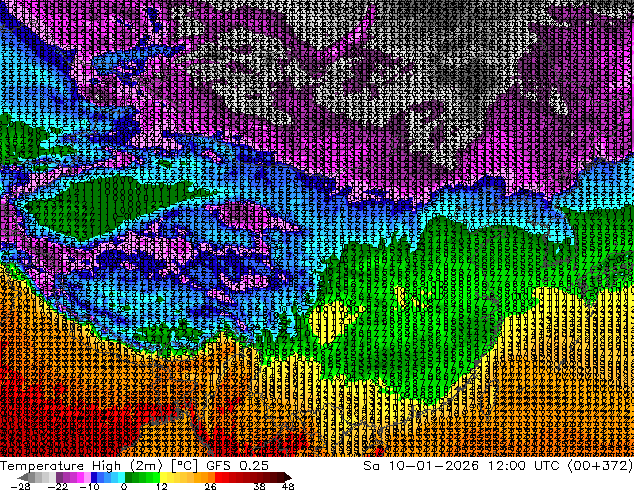Click the dark green legend swatch above 0
Screen dimensions: 634x490
click(129, 477)
